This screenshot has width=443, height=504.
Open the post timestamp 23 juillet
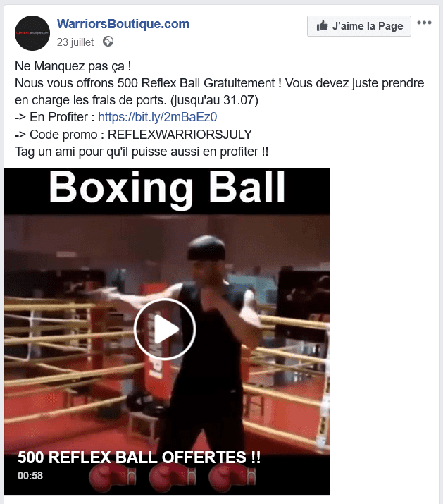(75, 42)
